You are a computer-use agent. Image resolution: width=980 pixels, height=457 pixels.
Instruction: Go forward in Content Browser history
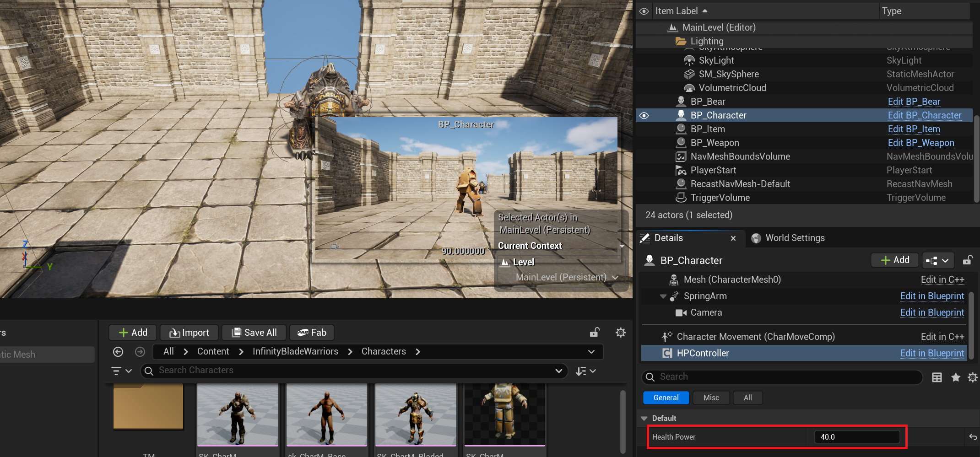[x=140, y=352]
